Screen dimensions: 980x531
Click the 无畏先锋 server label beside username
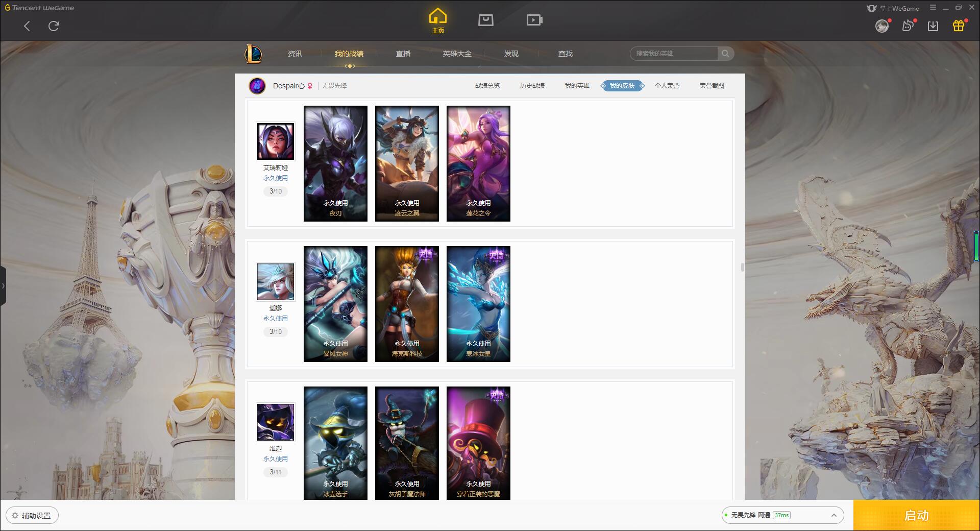coord(334,86)
